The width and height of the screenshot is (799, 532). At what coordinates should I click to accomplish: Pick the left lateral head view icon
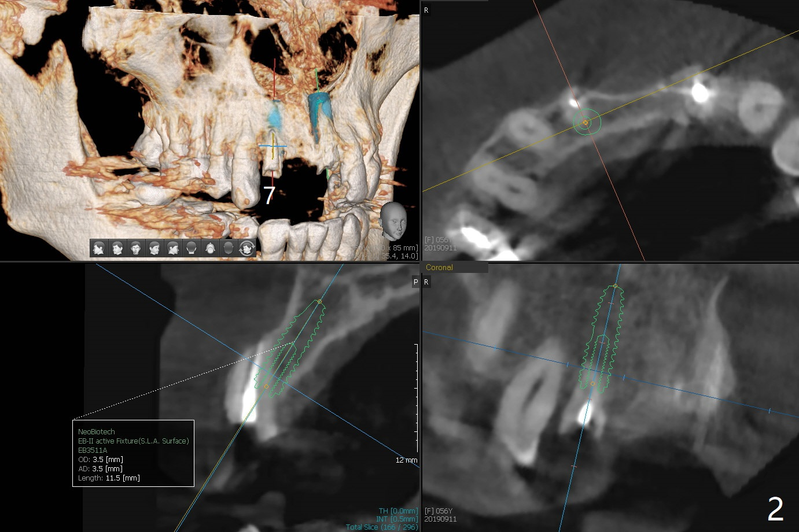(x=173, y=248)
